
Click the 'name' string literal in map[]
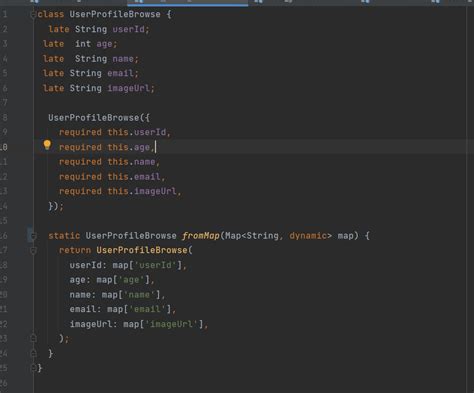point(139,295)
